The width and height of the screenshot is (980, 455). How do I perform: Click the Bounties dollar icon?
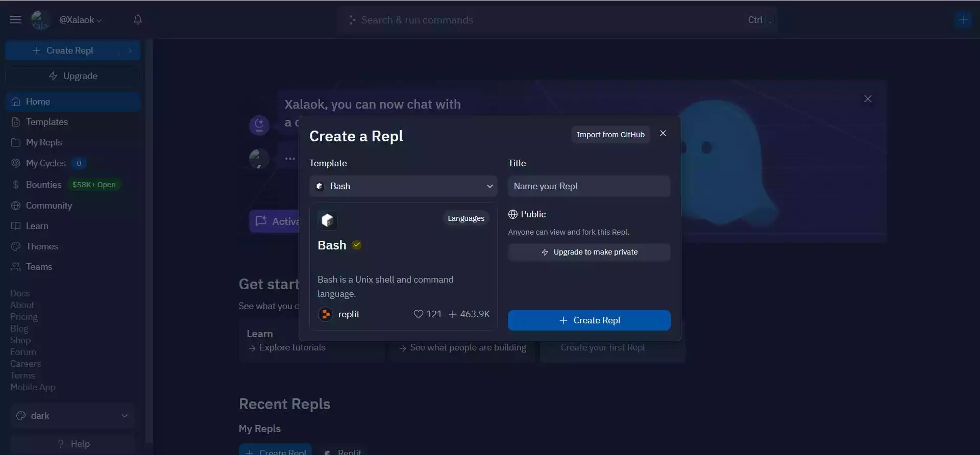[16, 185]
